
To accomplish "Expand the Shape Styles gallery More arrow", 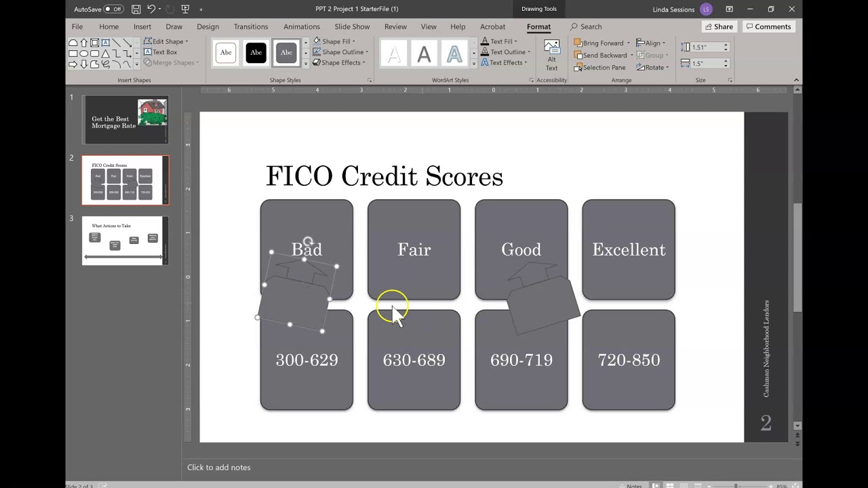I will tap(306, 63).
